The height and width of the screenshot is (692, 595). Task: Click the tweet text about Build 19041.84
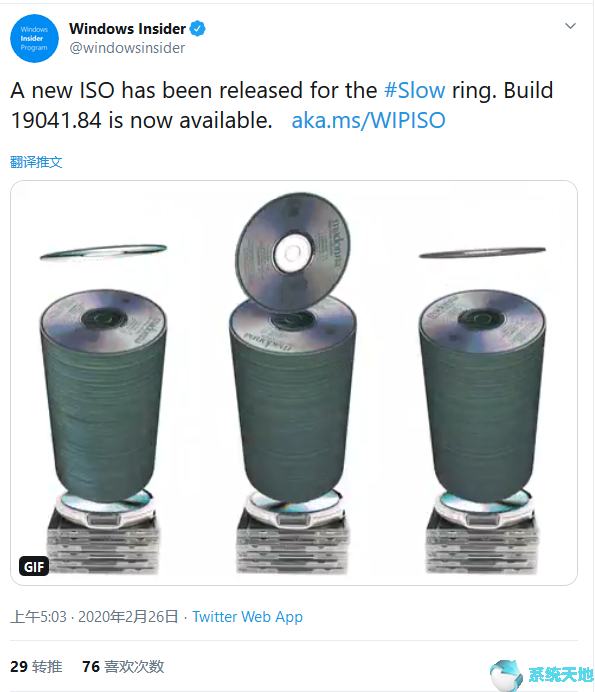282,105
